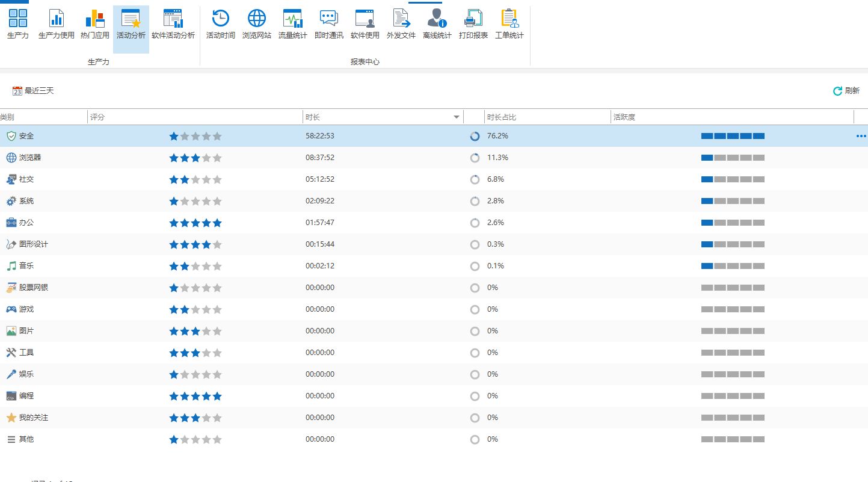The height and width of the screenshot is (482, 868).
Task: Click the music note icon of 音乐
Action: [11, 266]
